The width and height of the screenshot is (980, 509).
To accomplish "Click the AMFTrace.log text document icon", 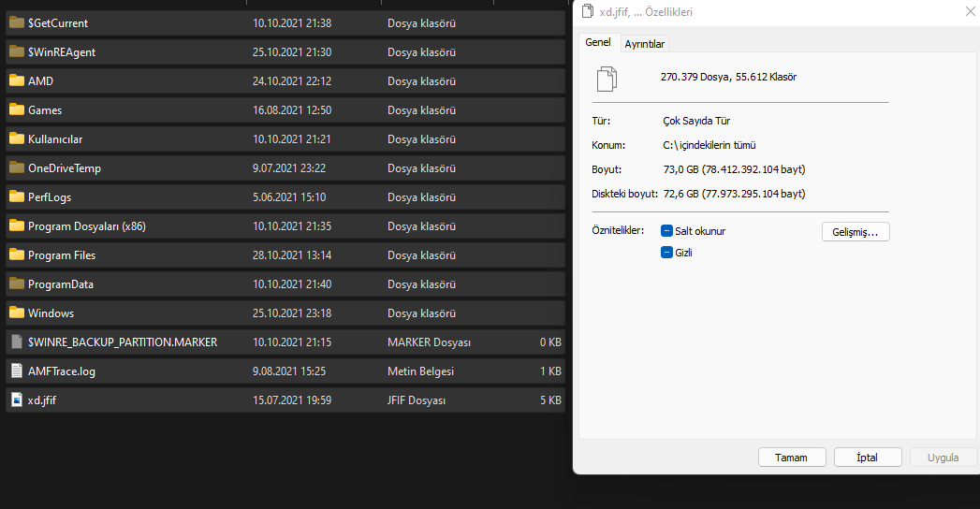I will (x=16, y=371).
